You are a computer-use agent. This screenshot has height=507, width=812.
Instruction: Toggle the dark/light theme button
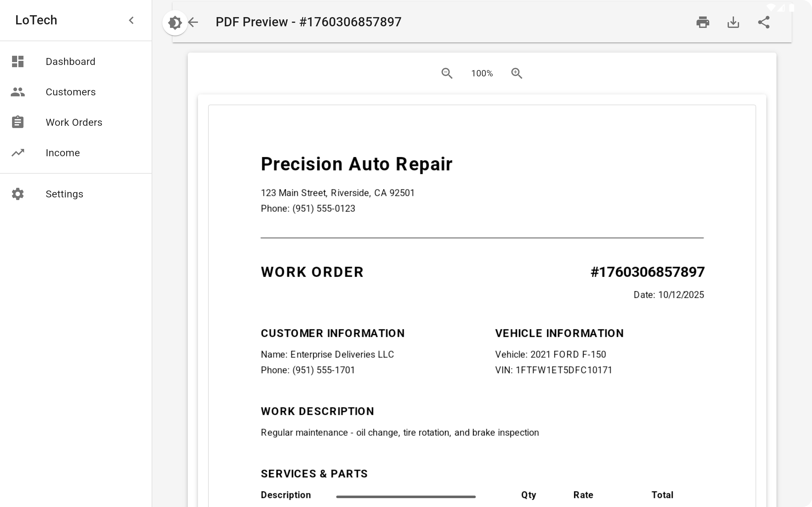coord(175,23)
